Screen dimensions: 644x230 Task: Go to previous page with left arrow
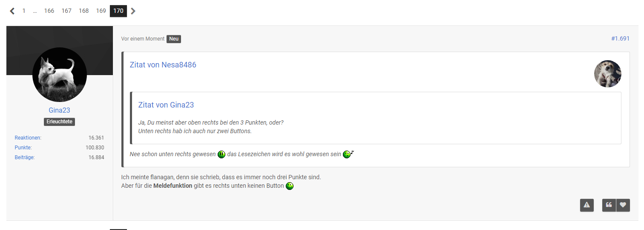click(12, 11)
